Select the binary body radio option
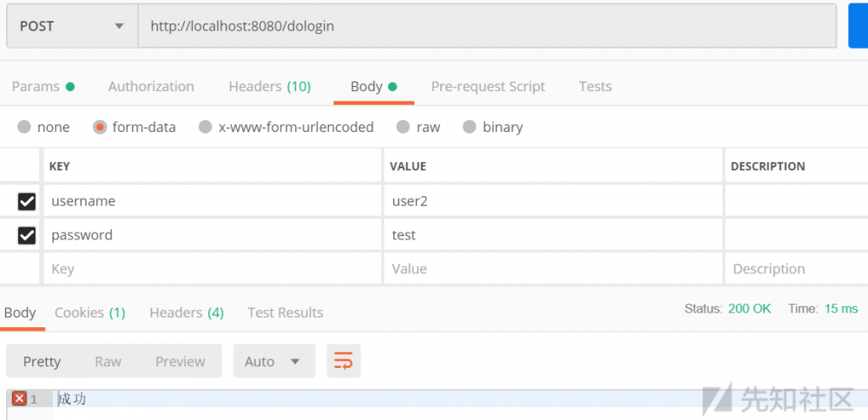The width and height of the screenshot is (868, 420). (x=470, y=127)
